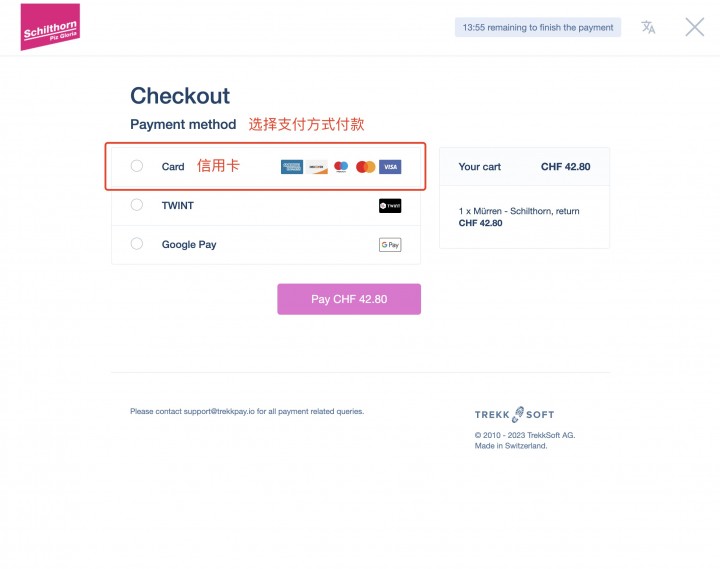Select the TWINT radio button
720x569 pixels.
pos(137,205)
